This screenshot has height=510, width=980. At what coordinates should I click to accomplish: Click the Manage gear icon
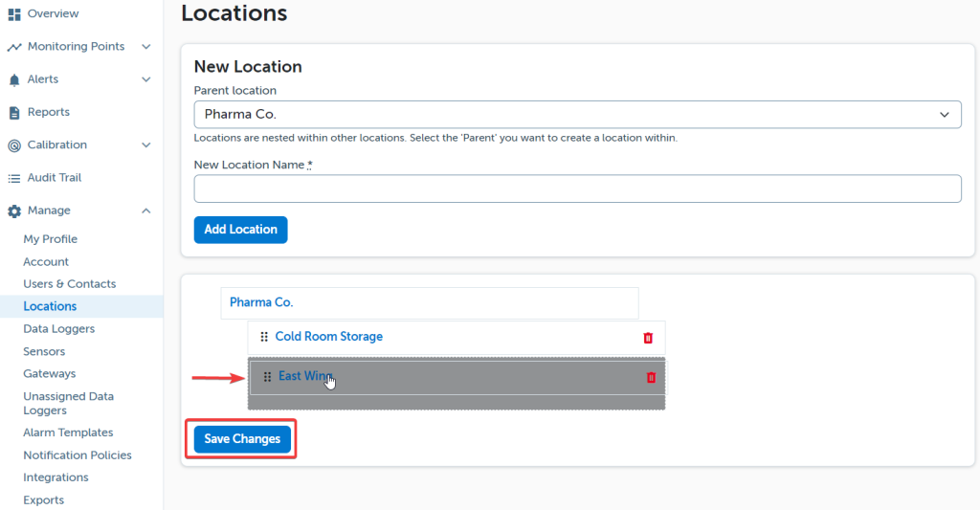click(14, 211)
